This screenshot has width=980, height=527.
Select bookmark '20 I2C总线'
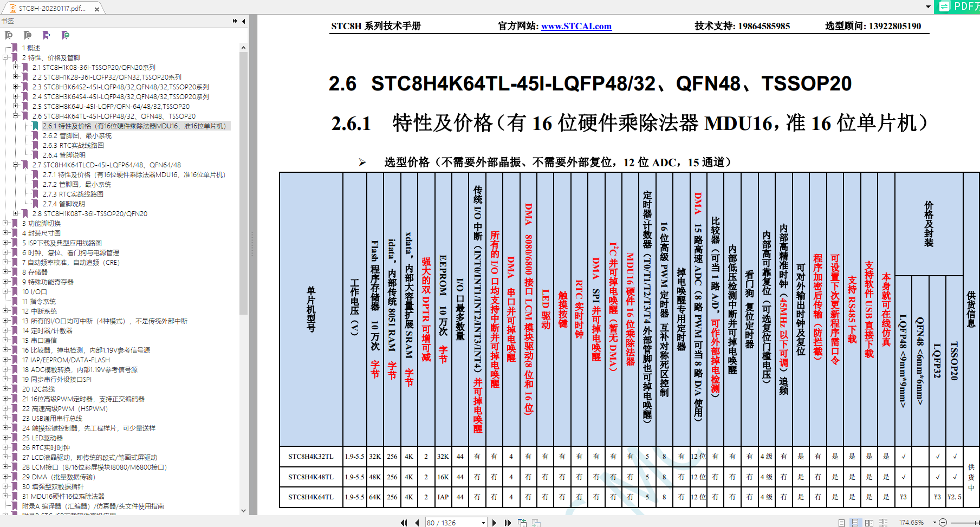38,389
